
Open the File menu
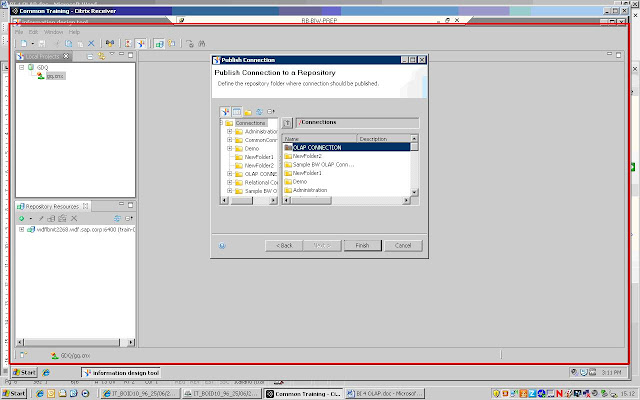pos(19,32)
